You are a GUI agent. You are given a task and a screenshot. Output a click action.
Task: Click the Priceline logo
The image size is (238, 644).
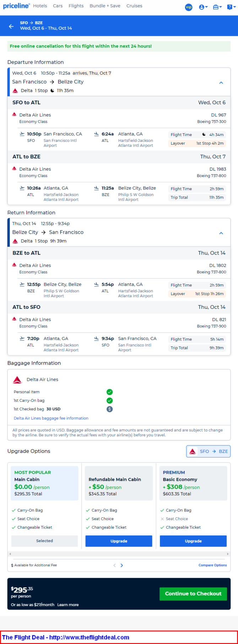[x=16, y=6]
